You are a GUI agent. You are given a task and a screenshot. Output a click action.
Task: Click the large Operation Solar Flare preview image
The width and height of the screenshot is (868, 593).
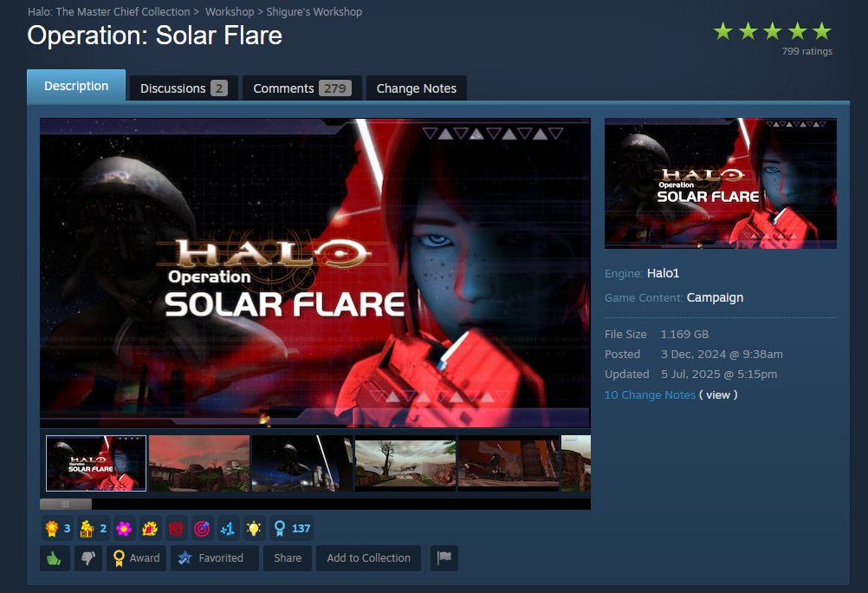315,273
